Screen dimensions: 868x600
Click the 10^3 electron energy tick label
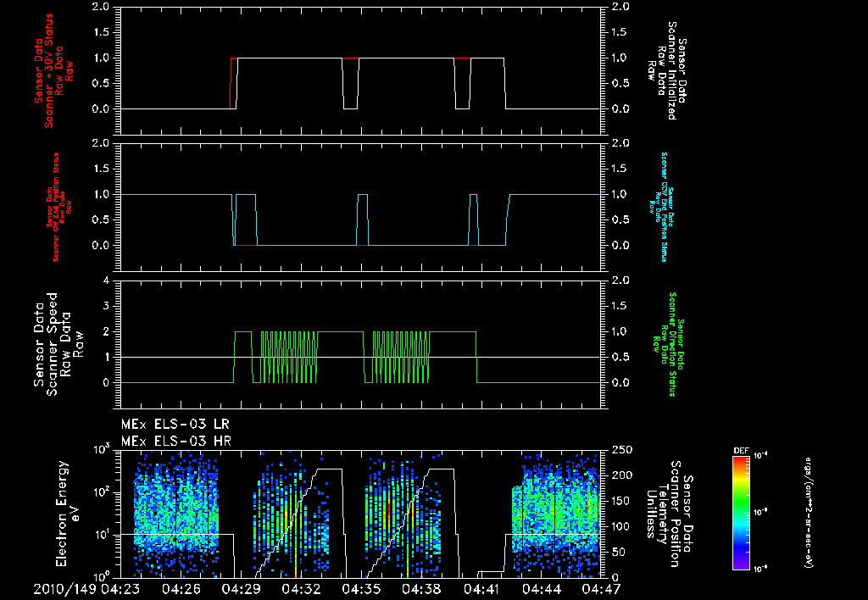coord(102,449)
